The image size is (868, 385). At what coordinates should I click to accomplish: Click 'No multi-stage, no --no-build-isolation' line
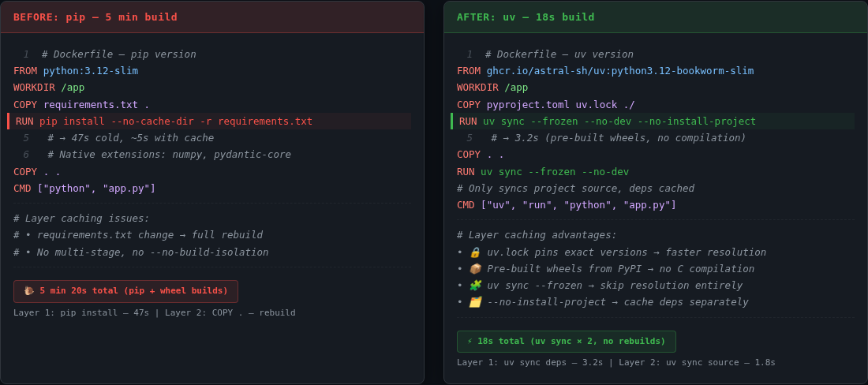coord(141,252)
